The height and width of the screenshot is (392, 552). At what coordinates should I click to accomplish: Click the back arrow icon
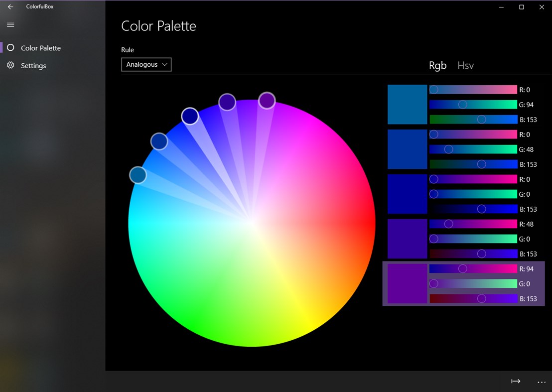point(10,7)
